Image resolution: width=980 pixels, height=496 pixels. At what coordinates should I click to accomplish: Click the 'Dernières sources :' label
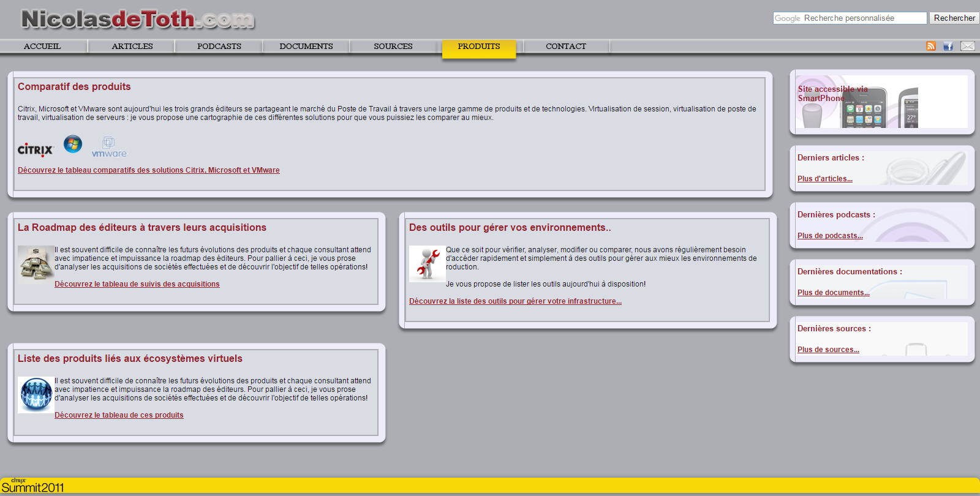click(x=834, y=329)
